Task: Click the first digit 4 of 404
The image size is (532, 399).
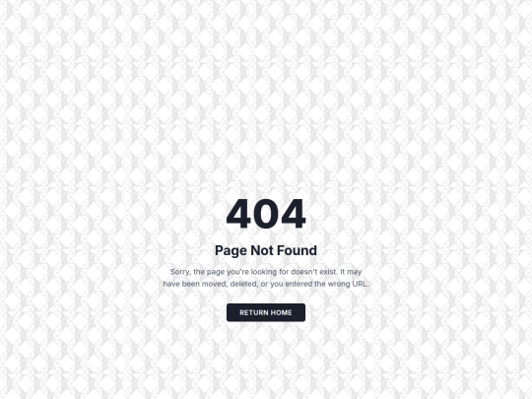Action: 238,214
